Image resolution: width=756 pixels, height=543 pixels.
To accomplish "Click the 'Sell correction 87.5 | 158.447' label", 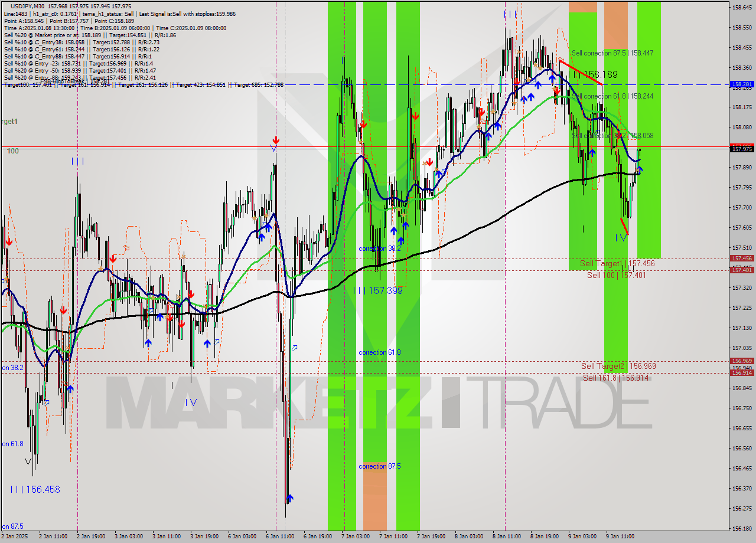I will pos(612,53).
